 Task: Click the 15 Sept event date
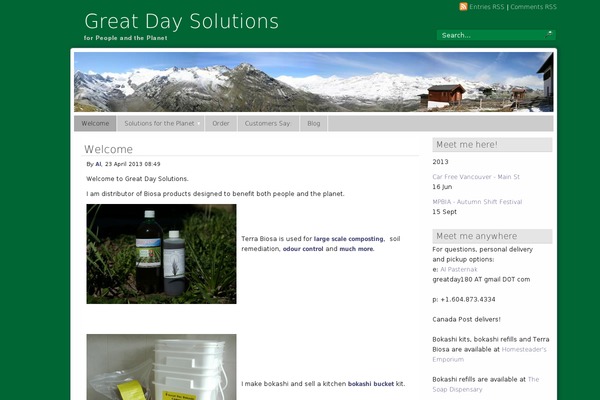click(444, 212)
